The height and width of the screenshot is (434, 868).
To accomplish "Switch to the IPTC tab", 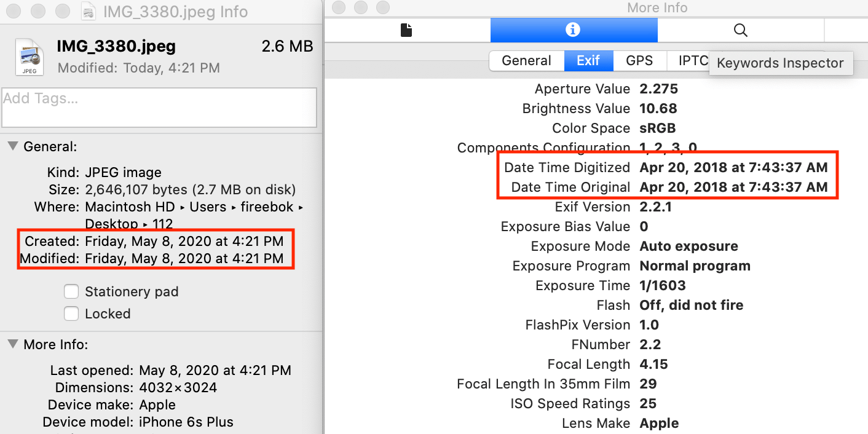I will pyautogui.click(x=693, y=60).
